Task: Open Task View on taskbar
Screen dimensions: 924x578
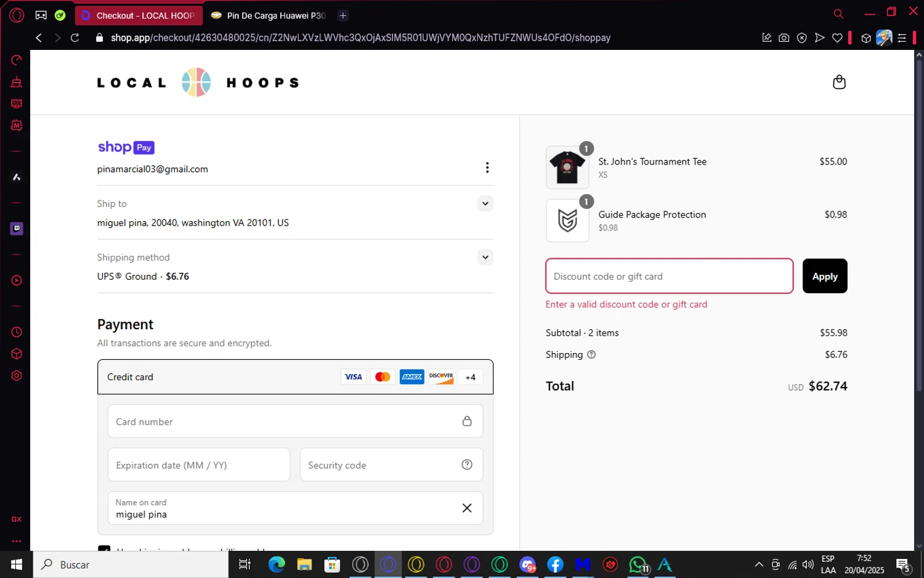Action: click(x=245, y=564)
